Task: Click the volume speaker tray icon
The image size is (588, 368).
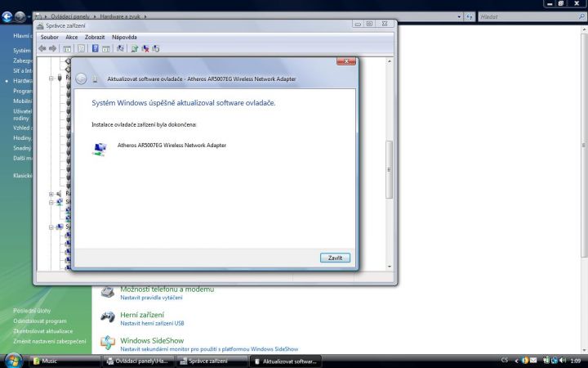Action: click(563, 361)
